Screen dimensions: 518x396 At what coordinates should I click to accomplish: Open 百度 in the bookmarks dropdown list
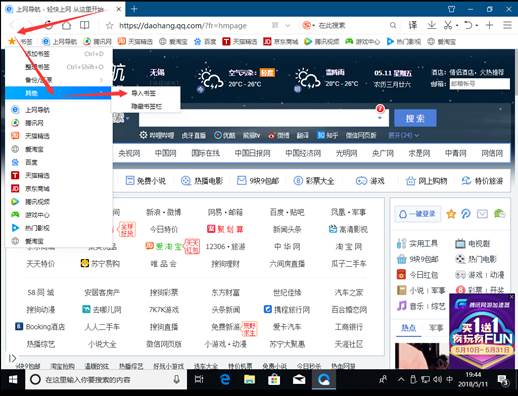click(x=59, y=162)
